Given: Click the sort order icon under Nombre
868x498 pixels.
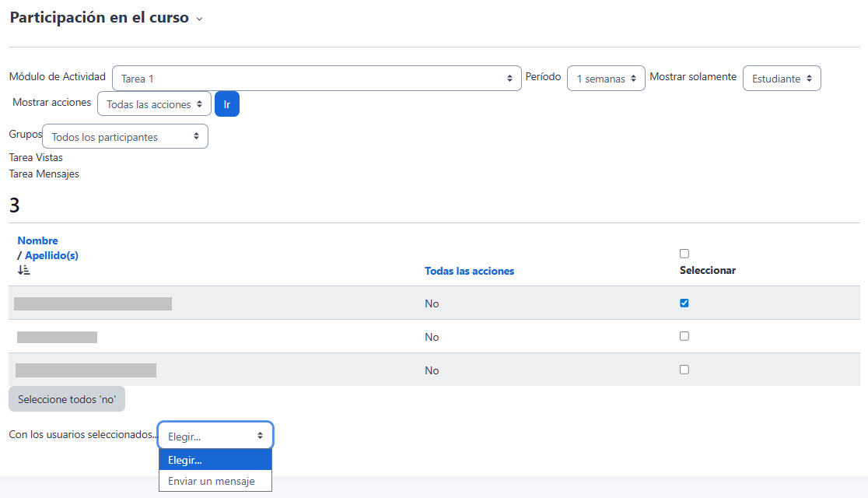Looking at the screenshot, I should [23, 270].
